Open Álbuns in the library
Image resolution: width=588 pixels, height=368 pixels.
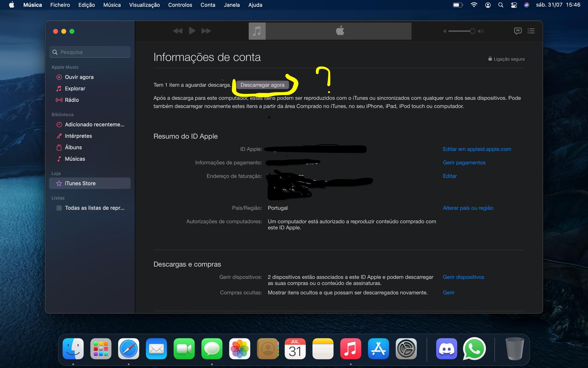[73, 148]
